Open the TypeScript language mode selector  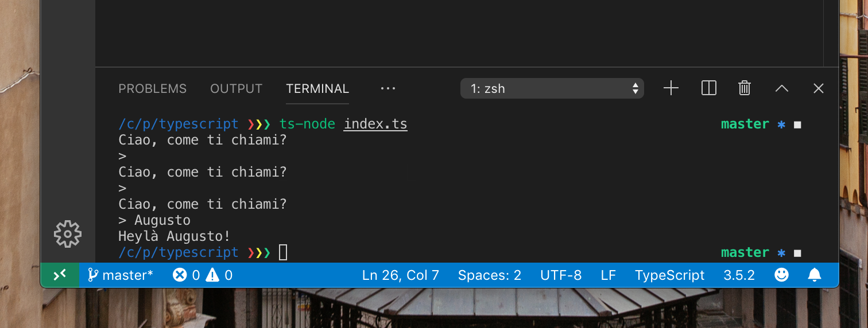(x=669, y=275)
